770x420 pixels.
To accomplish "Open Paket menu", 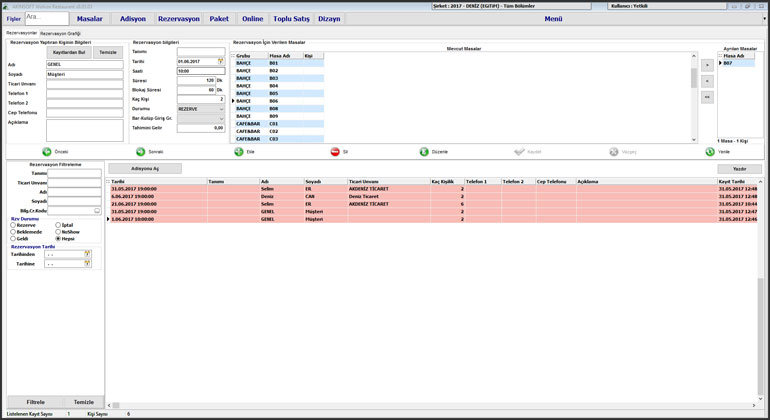I will (x=219, y=19).
